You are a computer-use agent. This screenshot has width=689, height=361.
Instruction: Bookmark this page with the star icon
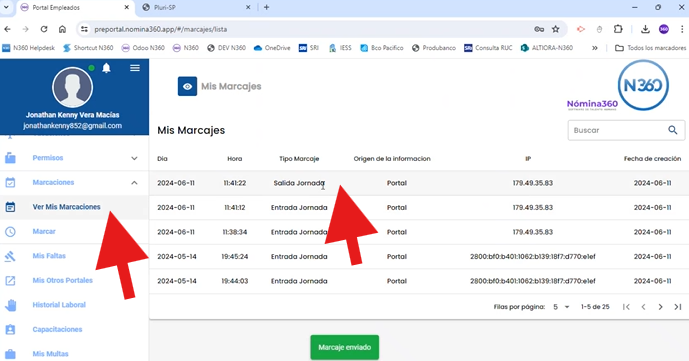pos(556,29)
